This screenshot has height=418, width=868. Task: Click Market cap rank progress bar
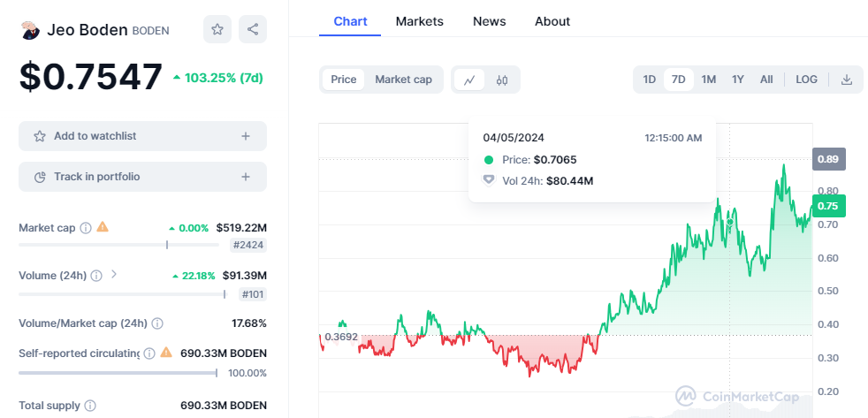pyautogui.click(x=119, y=245)
